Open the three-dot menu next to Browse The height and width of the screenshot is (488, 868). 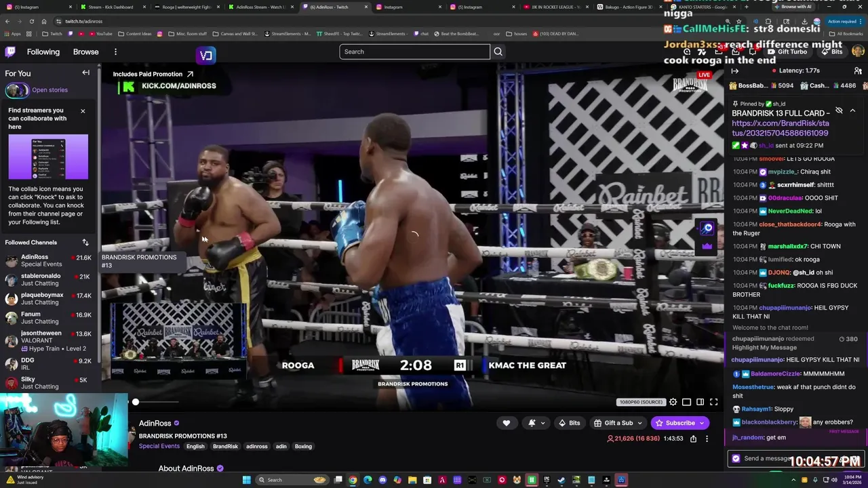click(x=115, y=52)
